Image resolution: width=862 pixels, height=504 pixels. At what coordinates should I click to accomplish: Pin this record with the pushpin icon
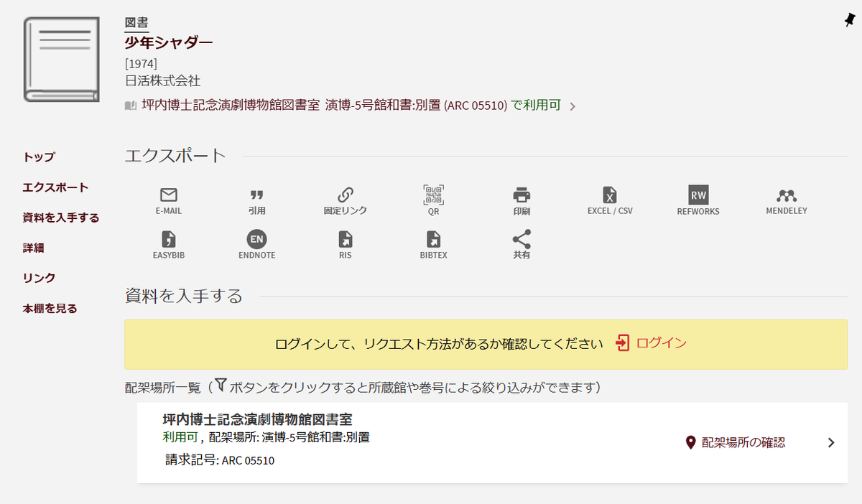[x=850, y=21]
